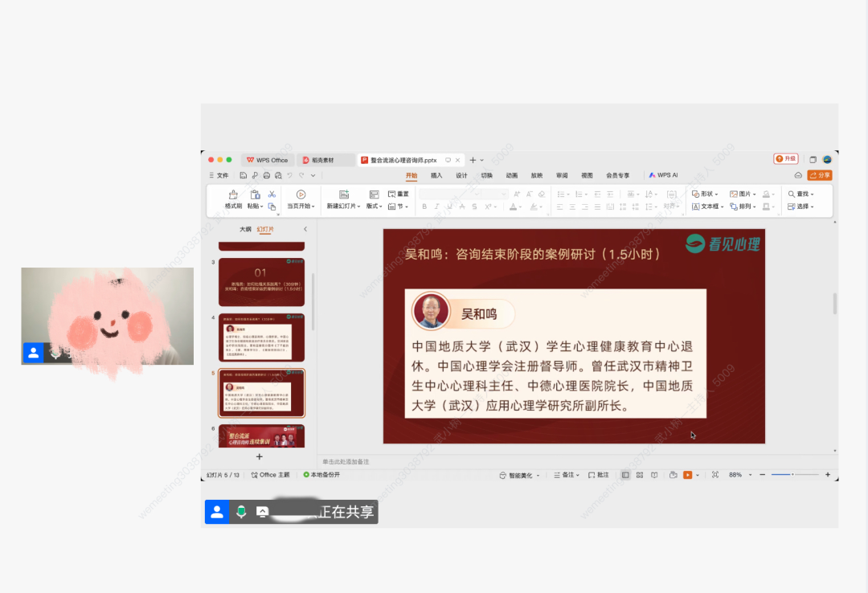Click the Paste (粘贴) clipboard icon

pyautogui.click(x=255, y=194)
